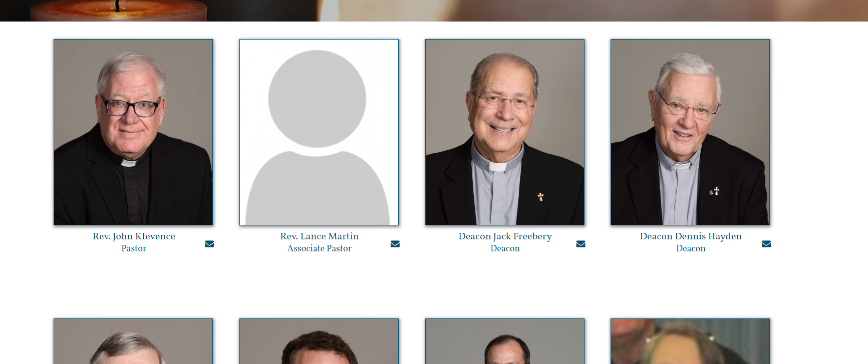Click envelope icon for Deacon Dennis Hayden

(766, 244)
